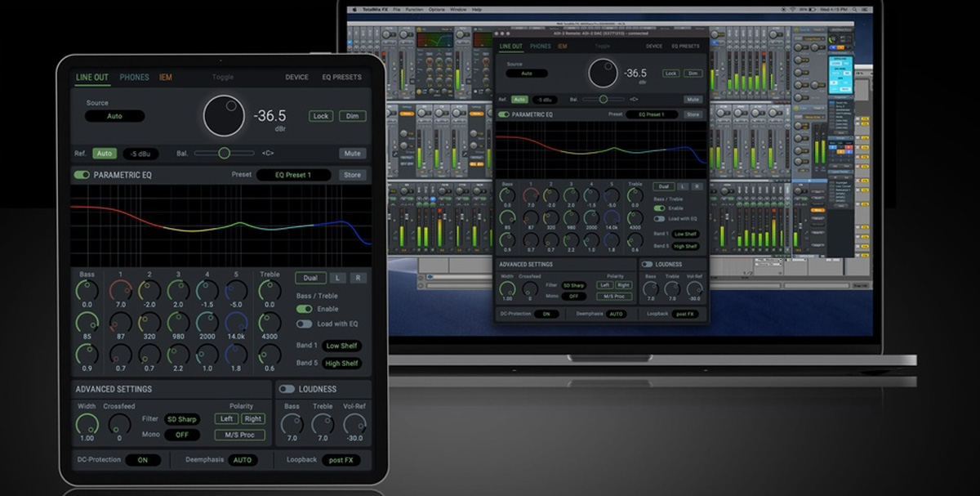This screenshot has height=496, width=980.
Task: Click the band 3 Q knob showing 2.2
Action: 179,354
